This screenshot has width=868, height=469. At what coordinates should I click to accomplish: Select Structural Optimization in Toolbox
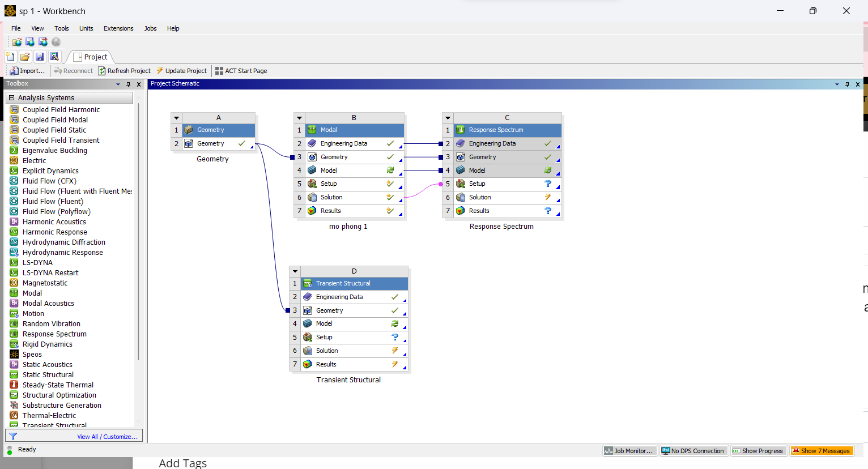tap(59, 395)
